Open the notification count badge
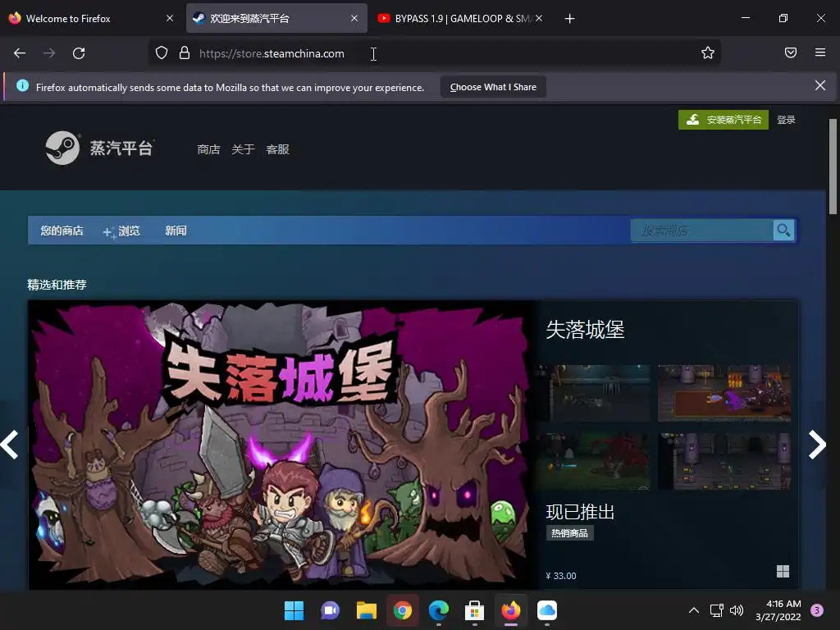840x630 pixels. (x=817, y=610)
